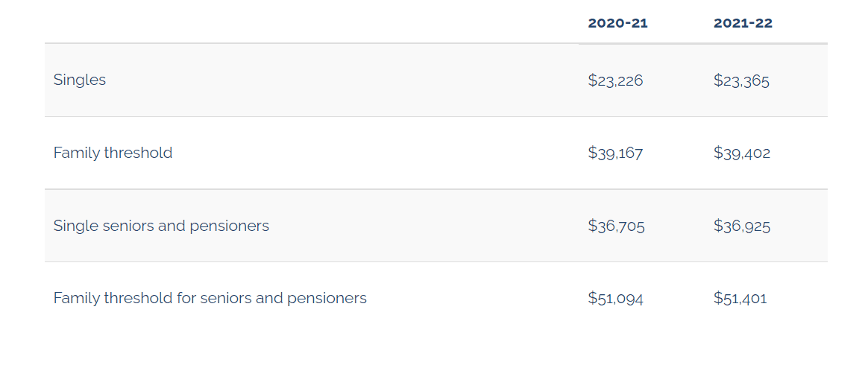This screenshot has height=368, width=868.
Task: Click the $39,402 family threshold value
Action: (x=742, y=153)
